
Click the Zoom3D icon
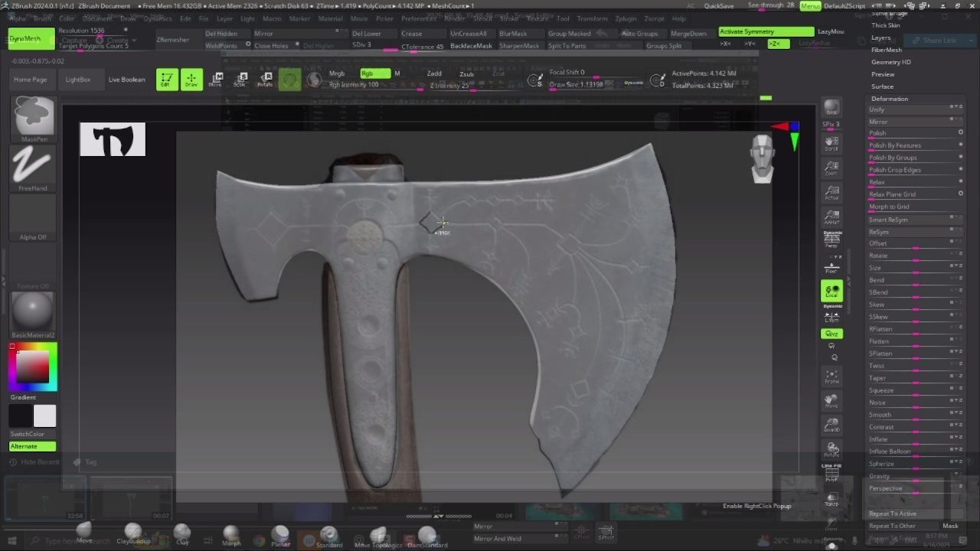click(831, 425)
